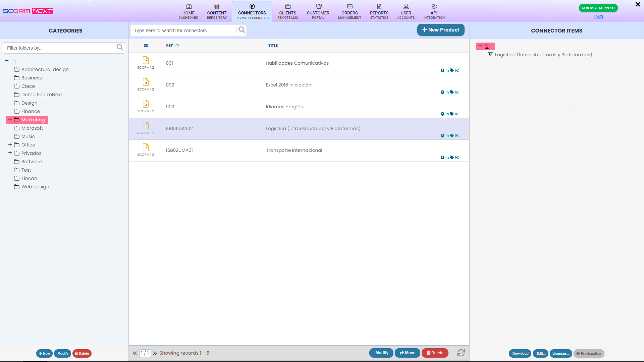Click the API Integration icon
The height and width of the screenshot is (362, 644).
434,6
